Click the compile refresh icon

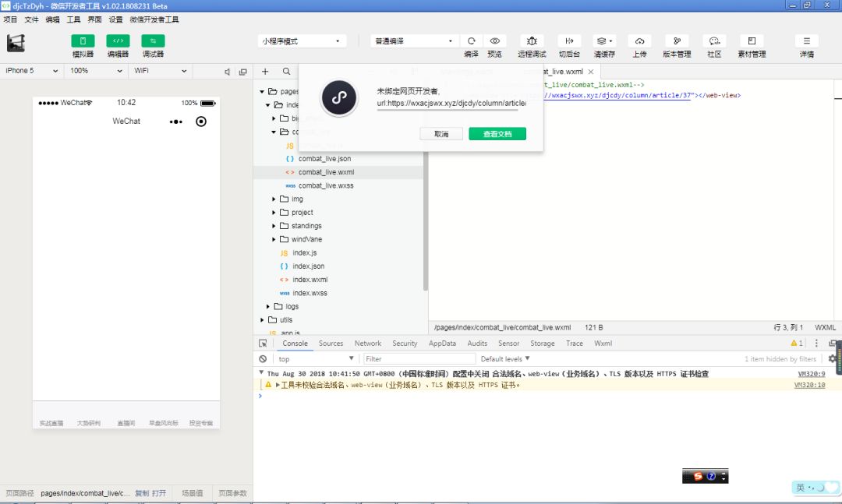[x=472, y=41]
